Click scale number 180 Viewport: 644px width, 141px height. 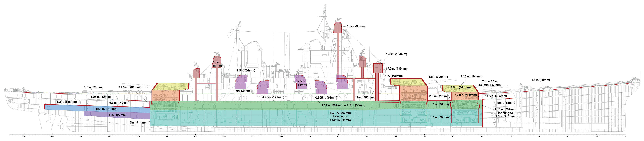(110, 136)
